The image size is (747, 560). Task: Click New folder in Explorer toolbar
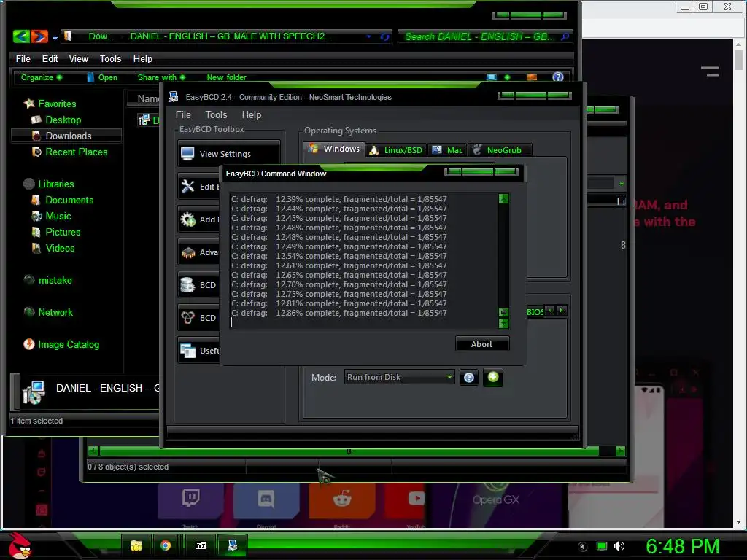click(226, 77)
